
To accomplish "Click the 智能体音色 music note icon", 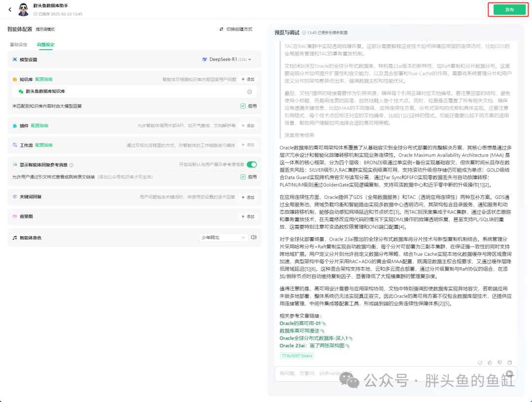I will click(x=15, y=238).
